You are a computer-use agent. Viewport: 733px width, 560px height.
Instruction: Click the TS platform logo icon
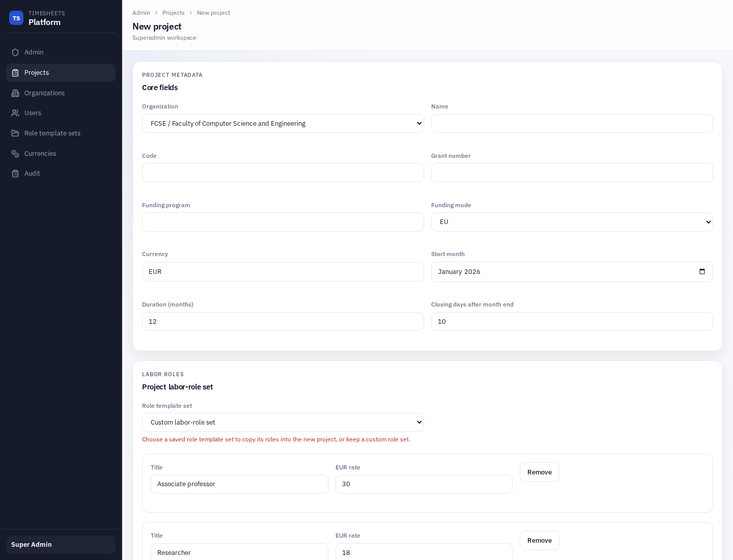(x=16, y=18)
